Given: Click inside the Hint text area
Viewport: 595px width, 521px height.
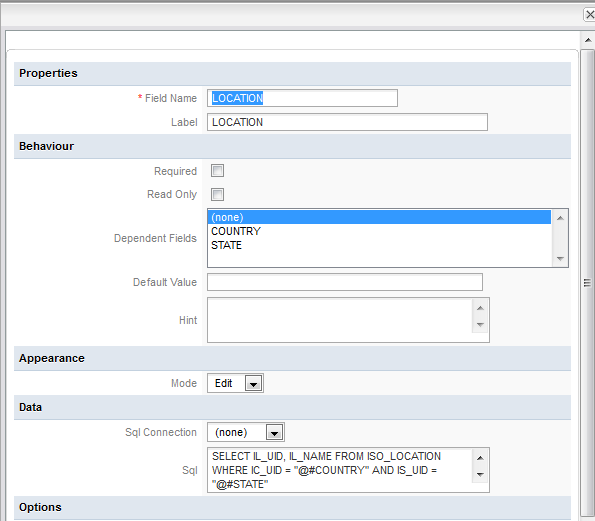Looking at the screenshot, I should (340, 320).
